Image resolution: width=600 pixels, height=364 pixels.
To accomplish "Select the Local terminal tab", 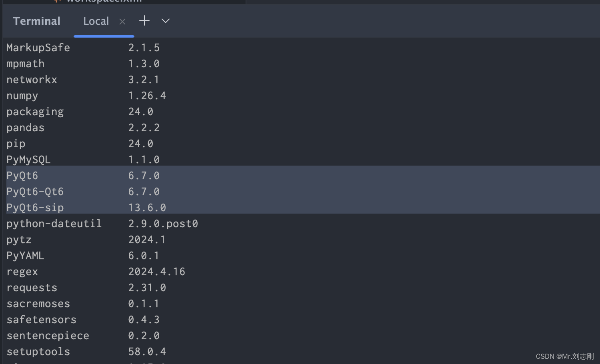I will [96, 21].
